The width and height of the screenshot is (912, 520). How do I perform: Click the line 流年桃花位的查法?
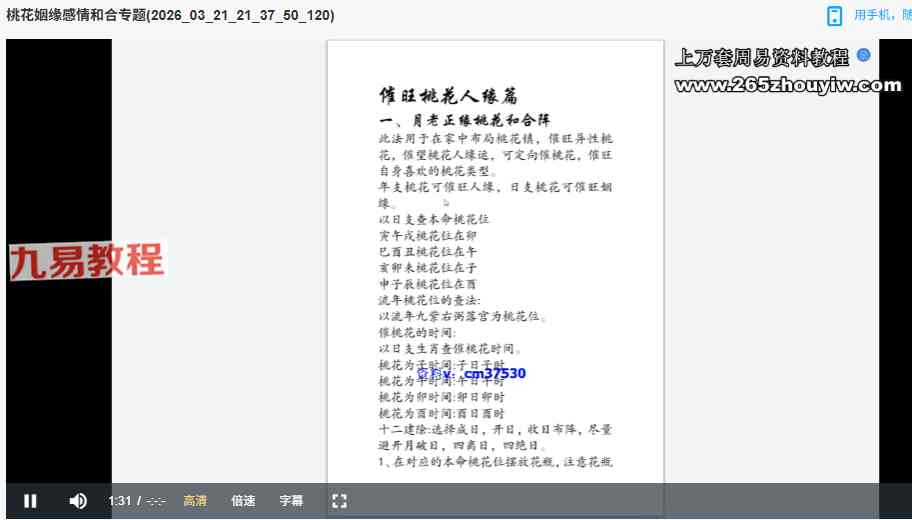point(429,300)
